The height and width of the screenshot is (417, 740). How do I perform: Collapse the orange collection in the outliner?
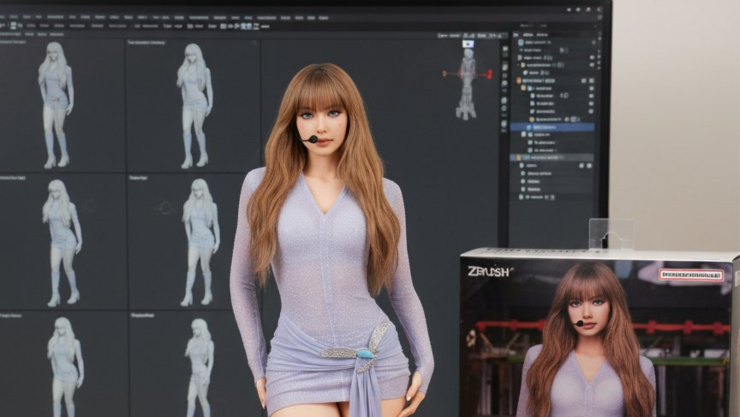(515, 79)
